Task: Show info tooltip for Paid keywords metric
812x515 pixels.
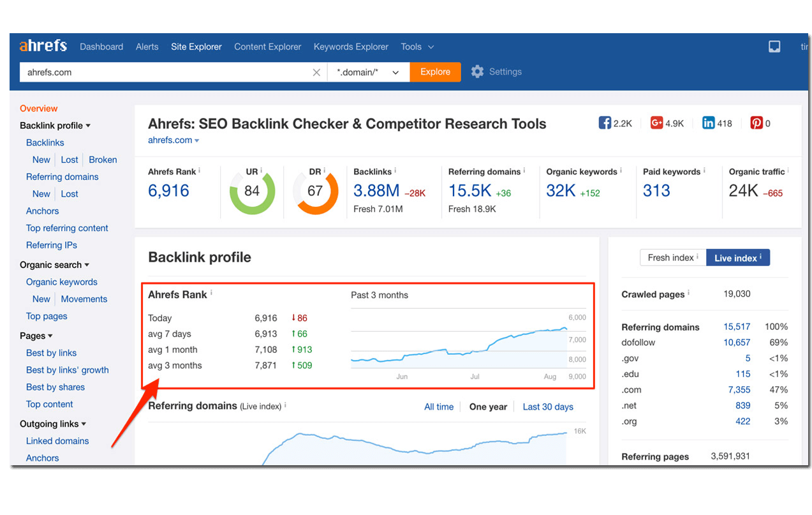Action: 704,170
